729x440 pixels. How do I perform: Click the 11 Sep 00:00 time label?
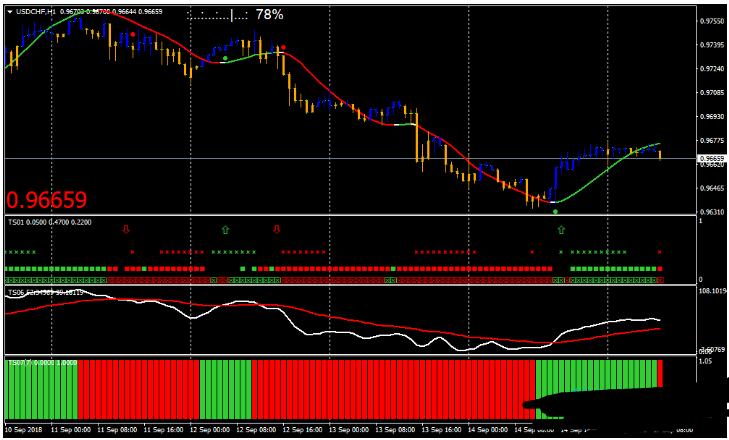click(x=70, y=429)
